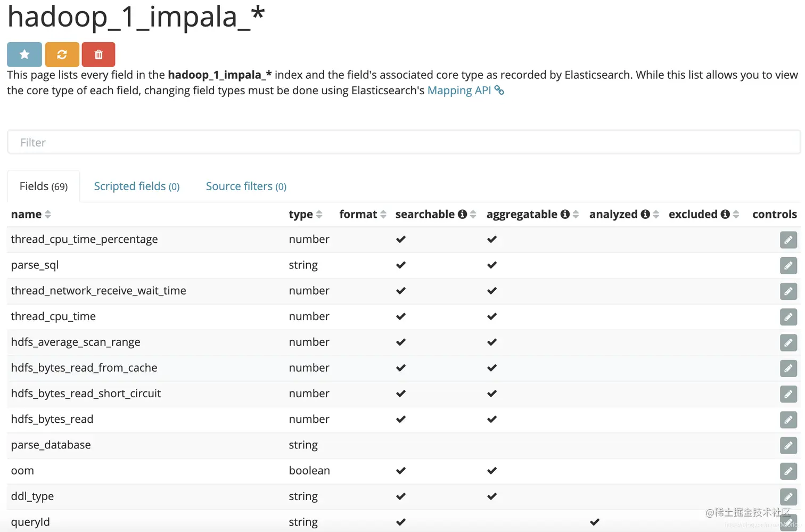Click pencil edit icon for thread_cpu_time_percentage
Viewport: 805px width, 532px height.
coord(788,240)
